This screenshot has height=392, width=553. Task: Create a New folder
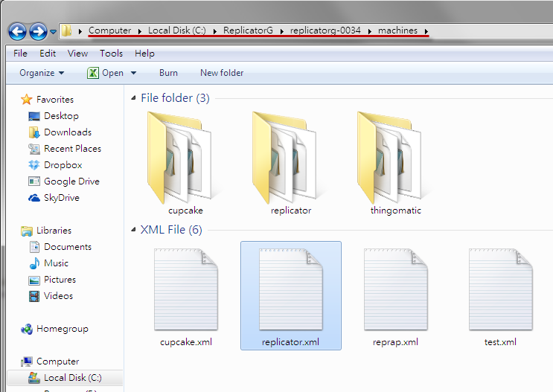point(222,73)
